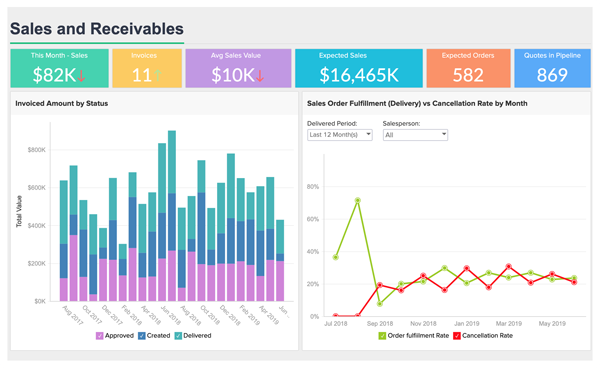Toggle the Delivered legend checkbox
The width and height of the screenshot is (600, 368).
(178, 336)
